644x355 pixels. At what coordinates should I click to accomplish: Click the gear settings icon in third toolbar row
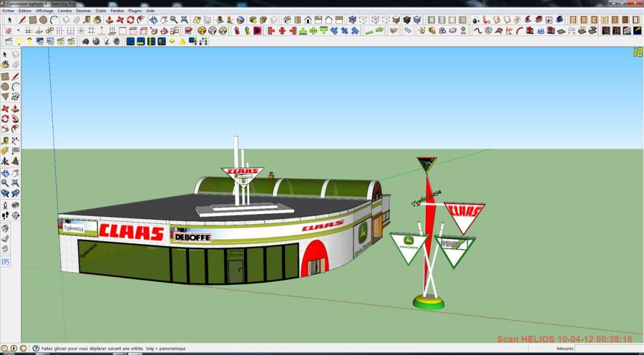116,41
